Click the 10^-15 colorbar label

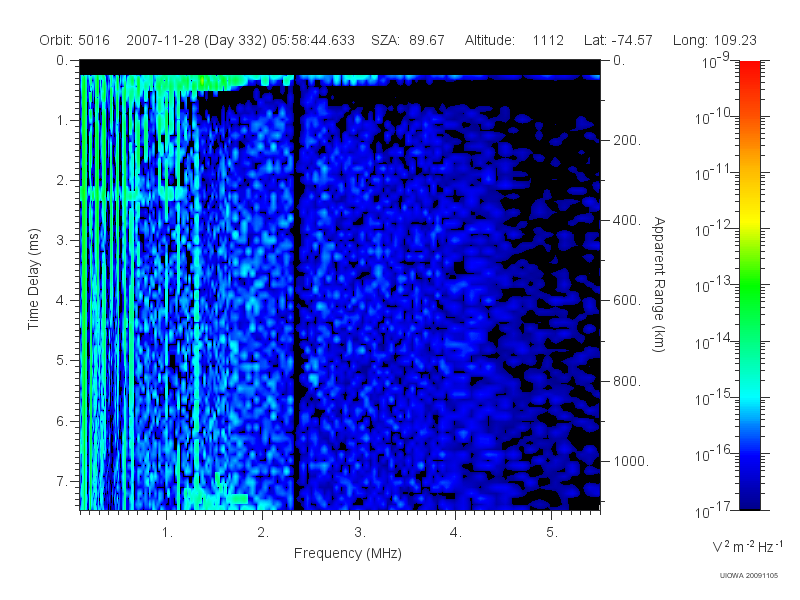coord(713,397)
